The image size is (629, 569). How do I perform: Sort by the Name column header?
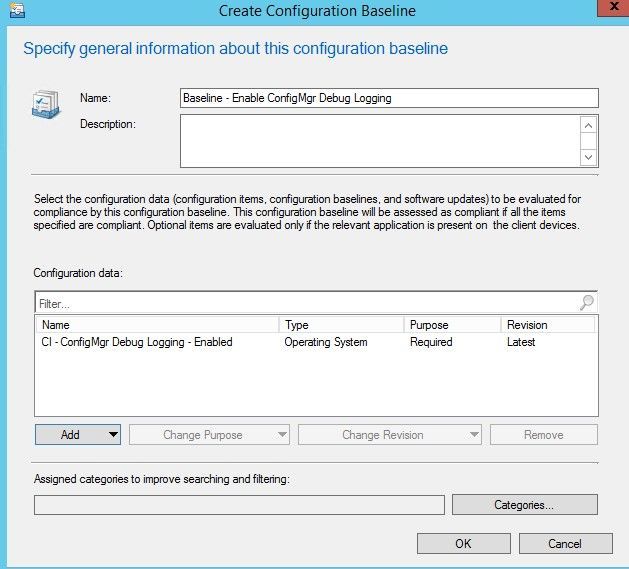pyautogui.click(x=157, y=325)
